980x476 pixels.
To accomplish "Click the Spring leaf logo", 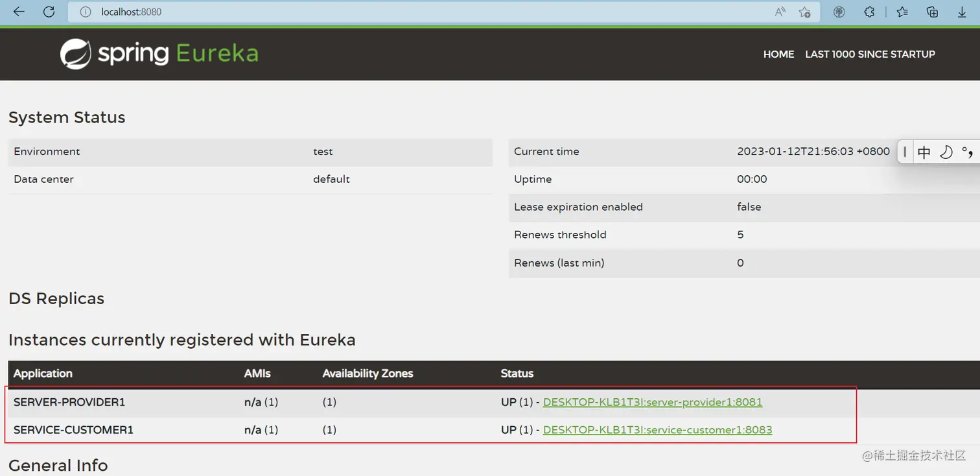I will (76, 54).
